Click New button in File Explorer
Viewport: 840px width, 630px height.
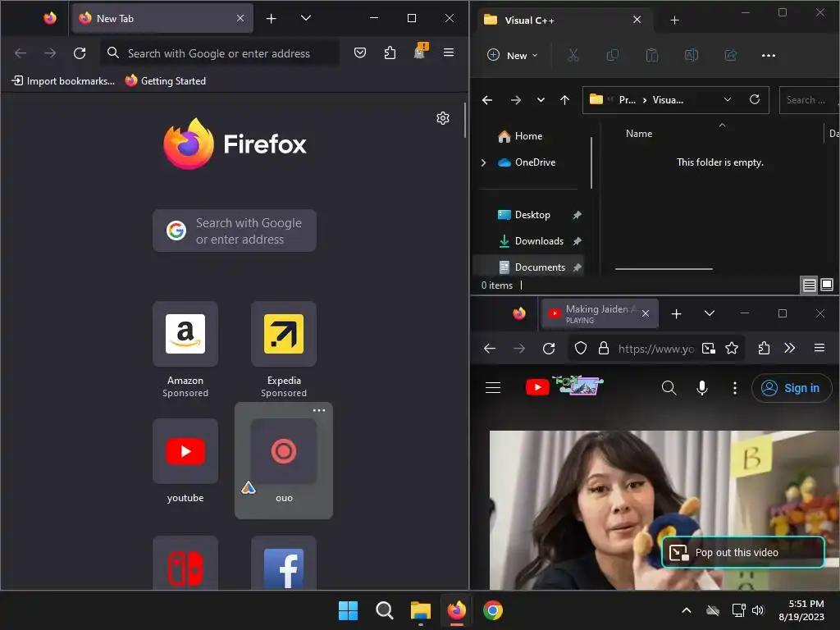point(512,55)
